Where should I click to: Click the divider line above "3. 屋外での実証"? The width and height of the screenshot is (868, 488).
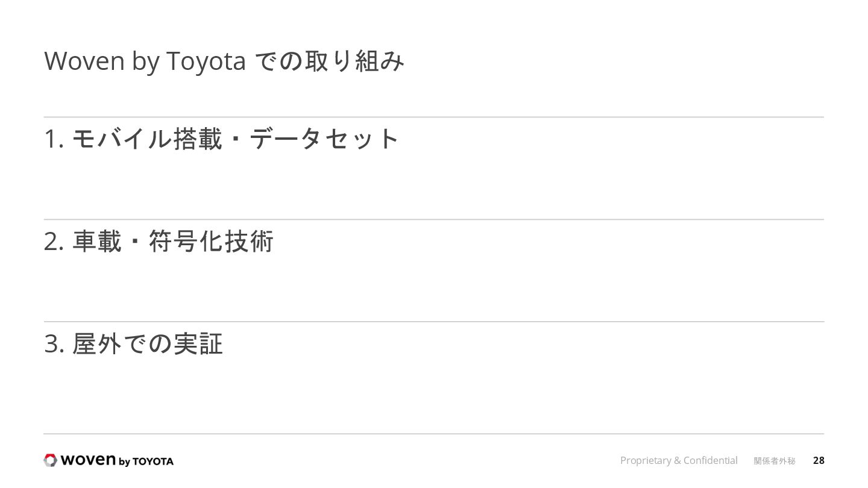tap(434, 322)
